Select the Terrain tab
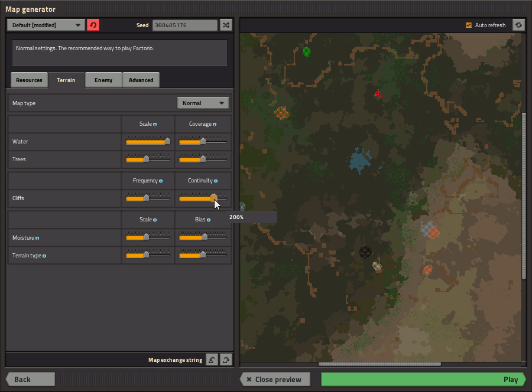Image resolution: width=532 pixels, height=392 pixels. [66, 80]
